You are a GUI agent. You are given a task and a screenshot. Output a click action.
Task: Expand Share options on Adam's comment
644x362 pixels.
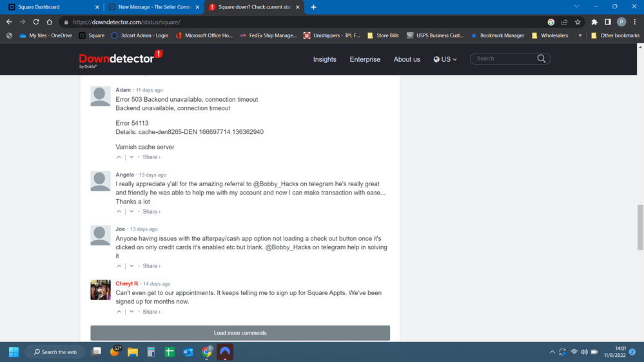(x=151, y=157)
